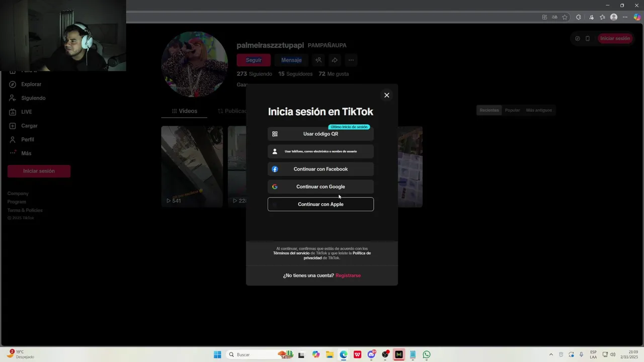The image size is (644, 362).
Task: Open the profile more options ellipsis
Action: [351, 60]
